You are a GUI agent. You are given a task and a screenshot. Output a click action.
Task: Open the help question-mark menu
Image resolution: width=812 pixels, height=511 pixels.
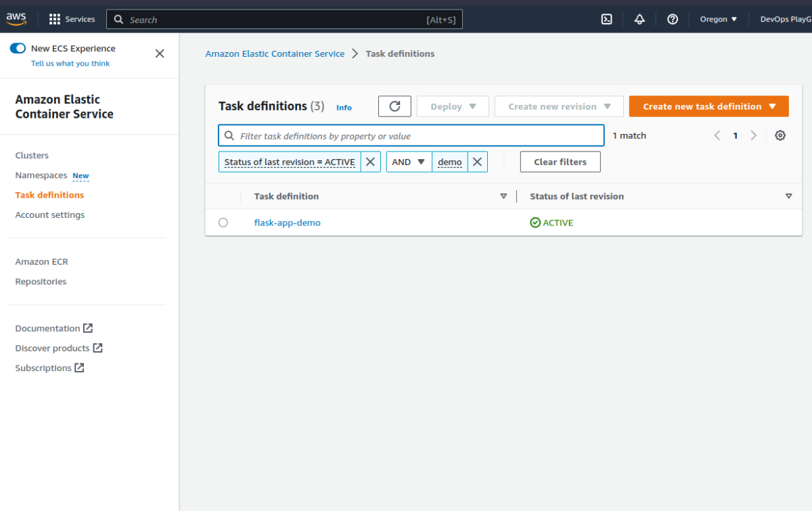click(x=673, y=20)
